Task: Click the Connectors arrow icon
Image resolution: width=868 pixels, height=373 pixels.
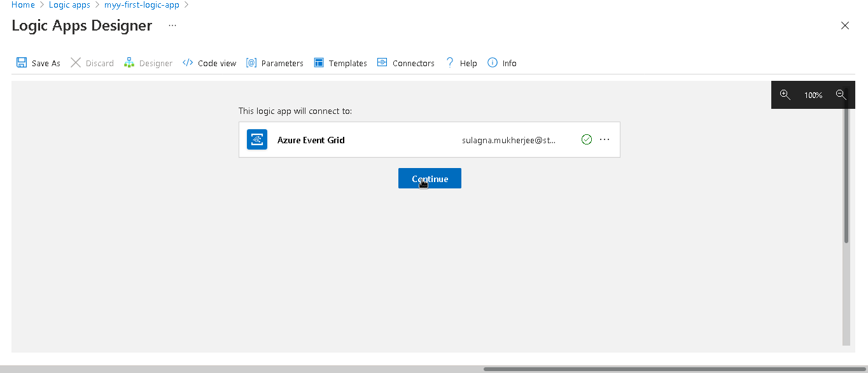Action: pyautogui.click(x=382, y=62)
